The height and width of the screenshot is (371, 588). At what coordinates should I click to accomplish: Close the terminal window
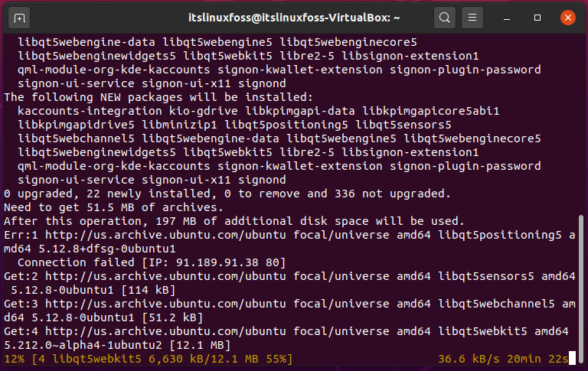568,18
